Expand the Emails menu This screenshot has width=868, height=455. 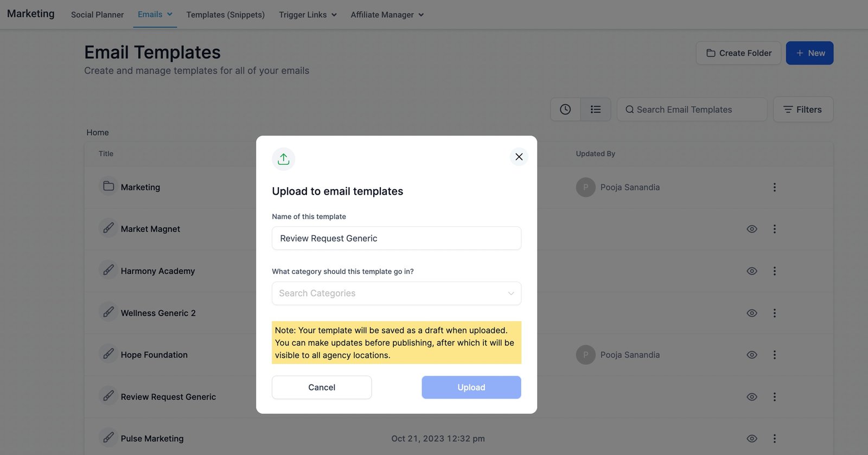click(155, 15)
